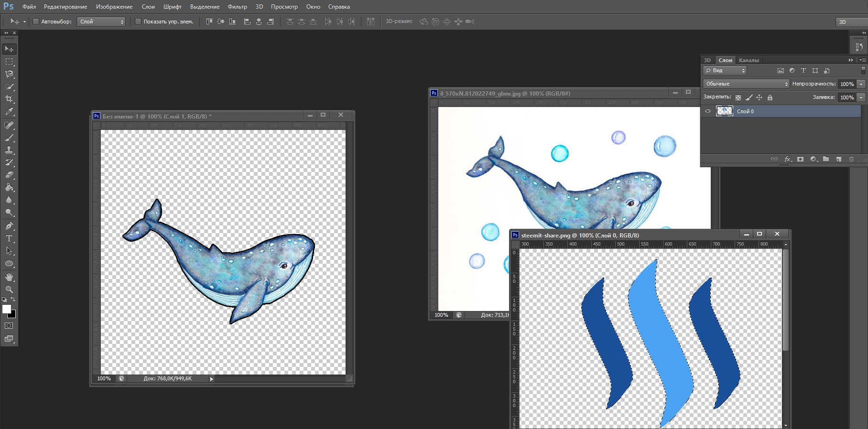The height and width of the screenshot is (429, 868).
Task: Open the Фильтр menu
Action: point(238,7)
